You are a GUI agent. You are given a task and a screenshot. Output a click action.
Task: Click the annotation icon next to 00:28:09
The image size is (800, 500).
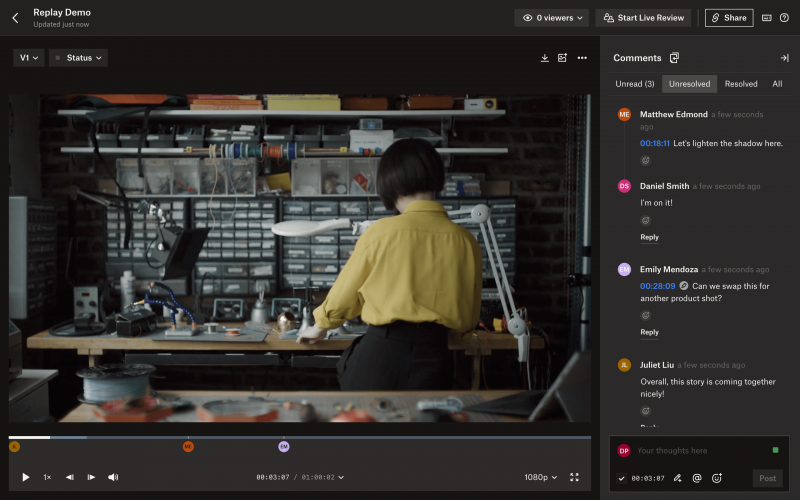[x=684, y=286]
